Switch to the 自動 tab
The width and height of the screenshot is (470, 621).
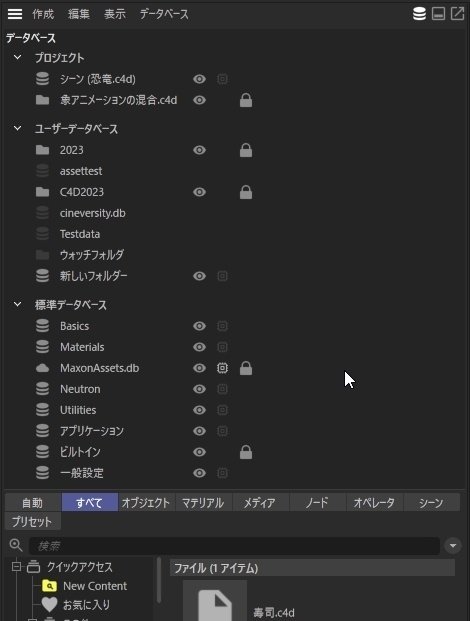33,503
